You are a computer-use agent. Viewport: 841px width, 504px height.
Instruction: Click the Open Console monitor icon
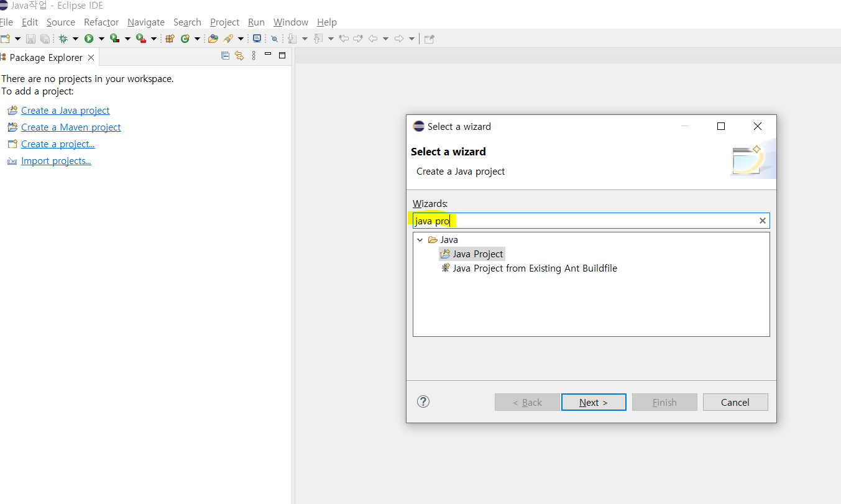point(257,39)
